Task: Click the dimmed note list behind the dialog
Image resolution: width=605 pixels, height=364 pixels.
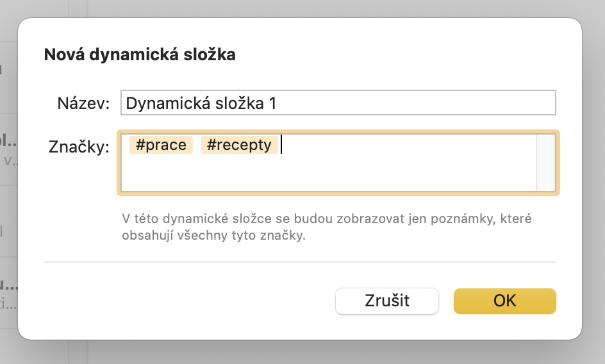Action: (x=9, y=192)
